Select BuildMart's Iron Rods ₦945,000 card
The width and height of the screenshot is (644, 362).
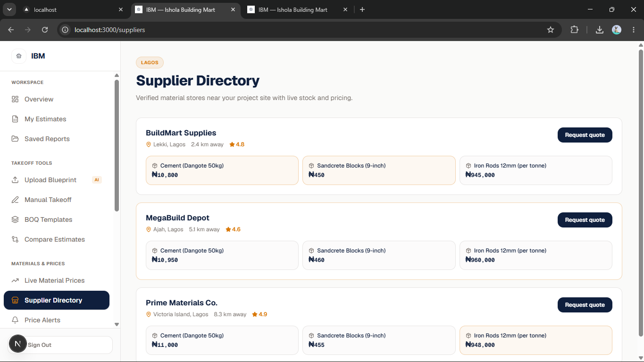tap(536, 170)
